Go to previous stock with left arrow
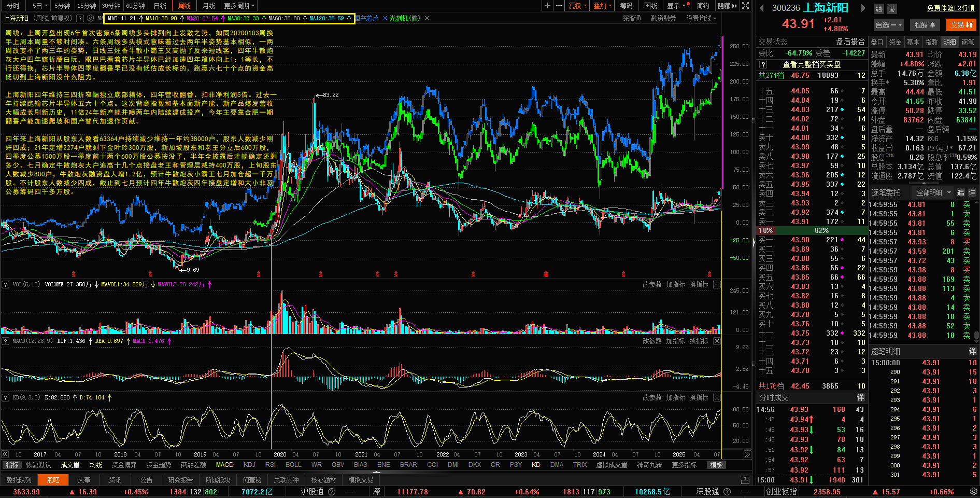 [x=761, y=8]
